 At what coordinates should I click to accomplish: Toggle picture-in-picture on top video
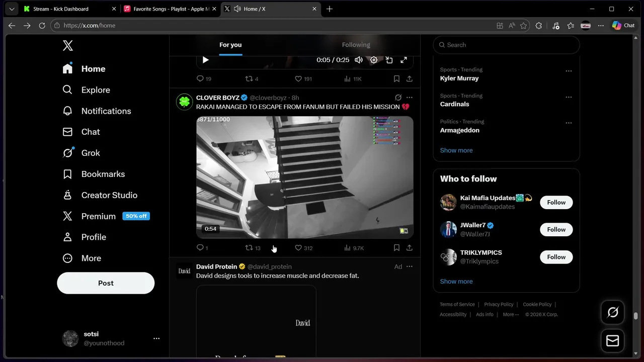point(389,60)
